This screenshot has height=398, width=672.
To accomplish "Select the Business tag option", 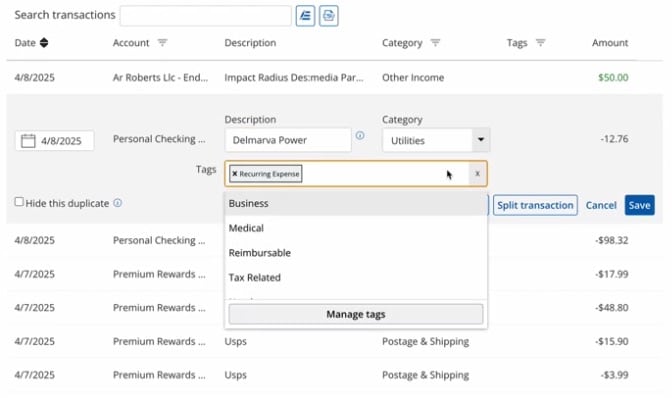I will click(356, 203).
